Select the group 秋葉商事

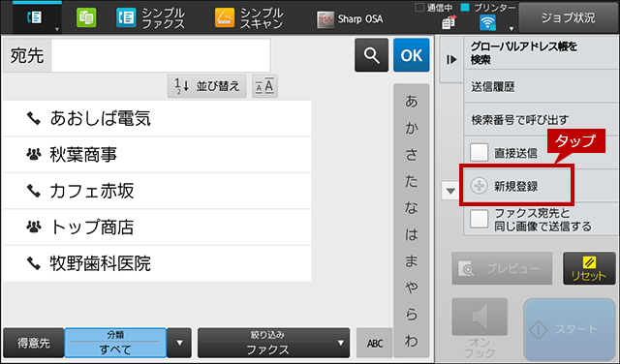[x=157, y=155]
